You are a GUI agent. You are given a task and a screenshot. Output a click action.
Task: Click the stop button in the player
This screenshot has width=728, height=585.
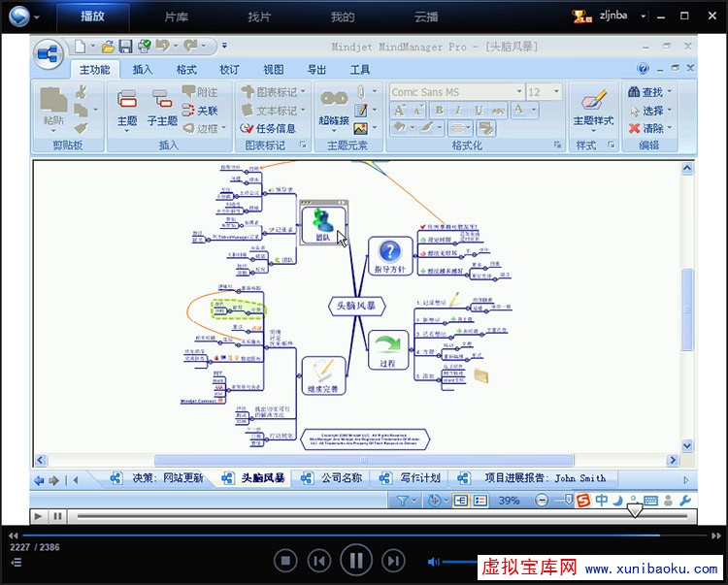(285, 560)
